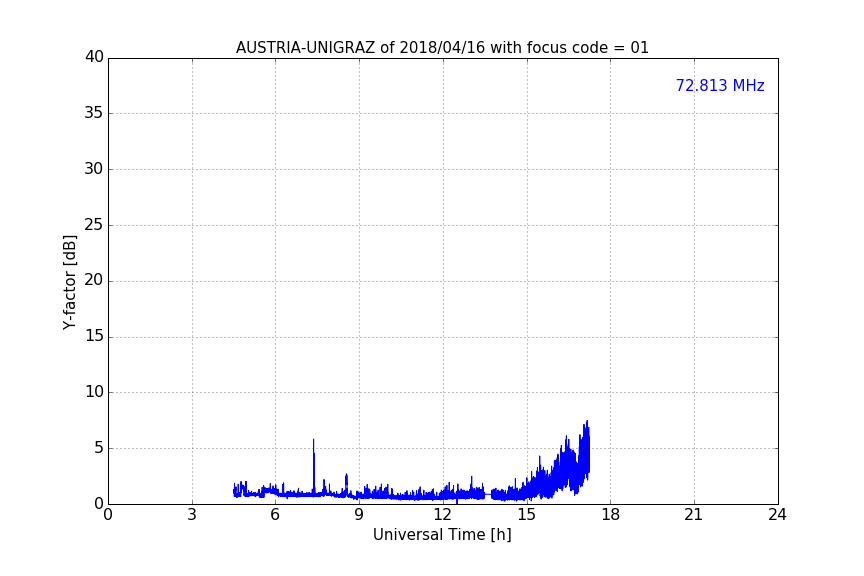Click the x-axis tick value 9
Screen dimensions: 864x576
pyautogui.click(x=359, y=515)
